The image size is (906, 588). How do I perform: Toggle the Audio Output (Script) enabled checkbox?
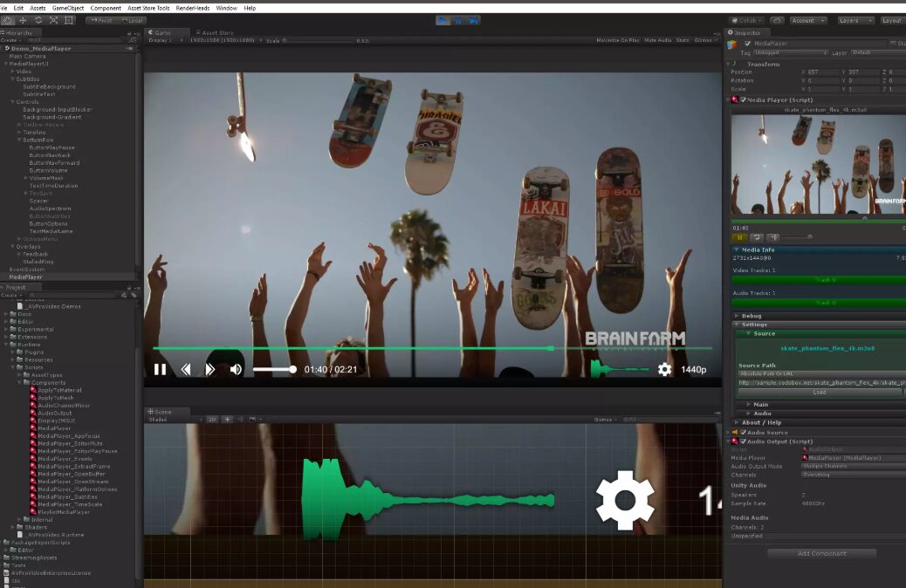tap(744, 441)
